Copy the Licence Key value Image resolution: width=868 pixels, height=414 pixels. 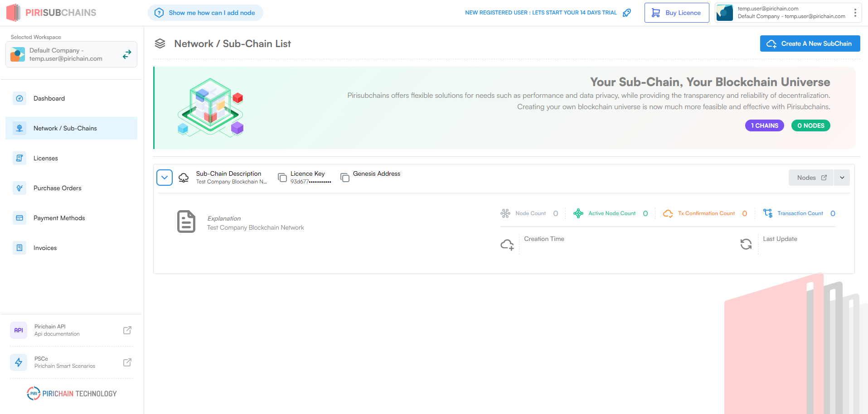[x=282, y=177]
